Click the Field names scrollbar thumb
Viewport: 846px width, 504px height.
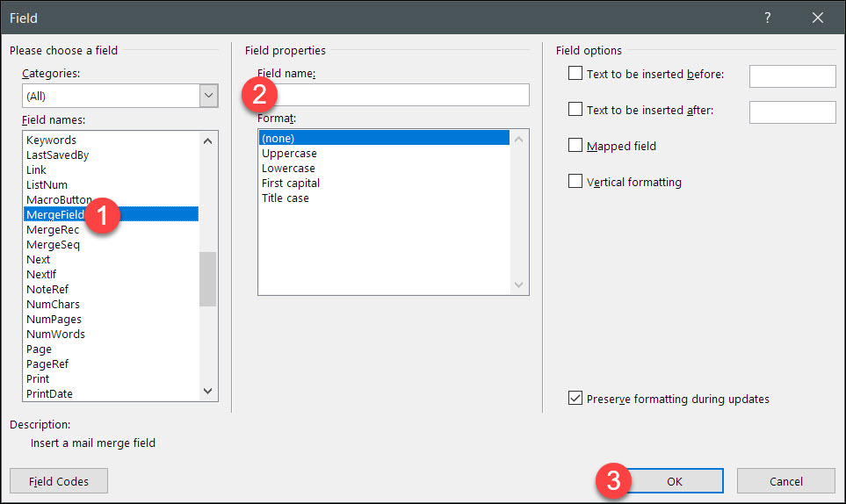[x=207, y=279]
